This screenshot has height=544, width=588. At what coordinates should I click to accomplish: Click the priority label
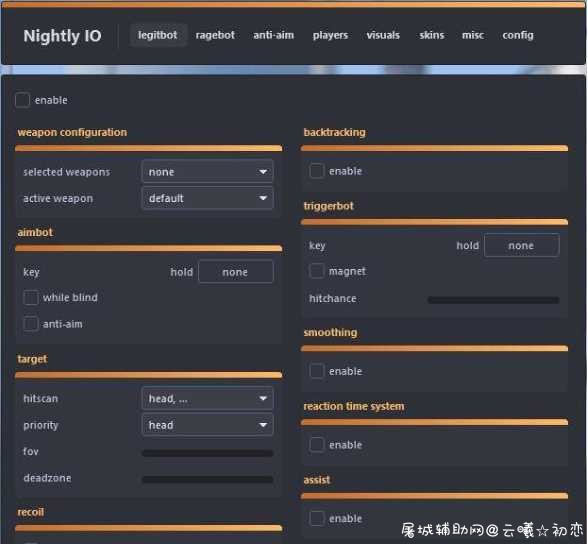40,425
